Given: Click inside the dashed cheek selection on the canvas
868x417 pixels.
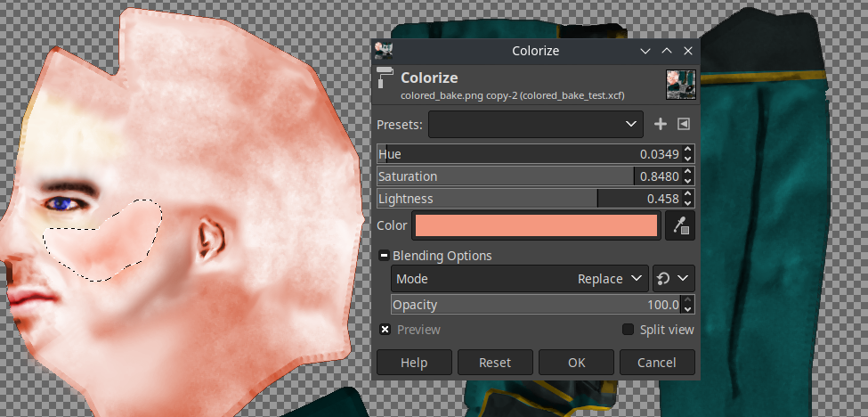Looking at the screenshot, I should pyautogui.click(x=105, y=243).
